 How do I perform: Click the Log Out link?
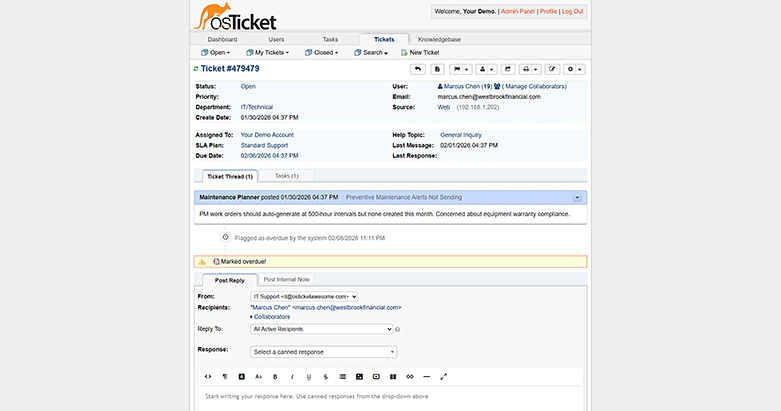[573, 11]
